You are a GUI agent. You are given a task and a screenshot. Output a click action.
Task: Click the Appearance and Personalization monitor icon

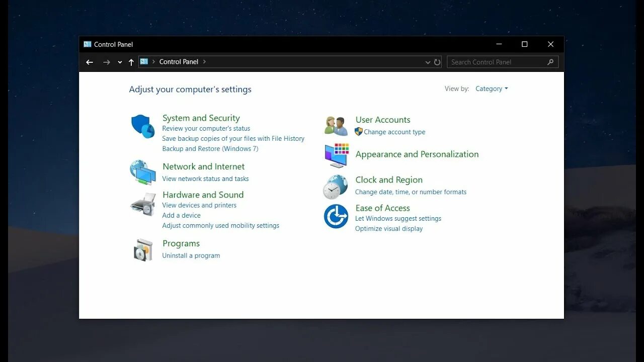(337, 155)
